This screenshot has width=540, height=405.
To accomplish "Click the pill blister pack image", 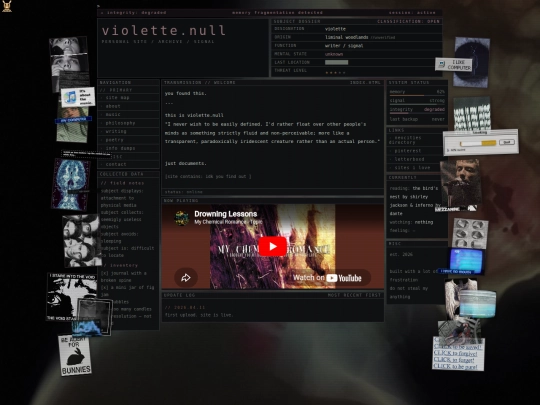I will (x=470, y=233).
